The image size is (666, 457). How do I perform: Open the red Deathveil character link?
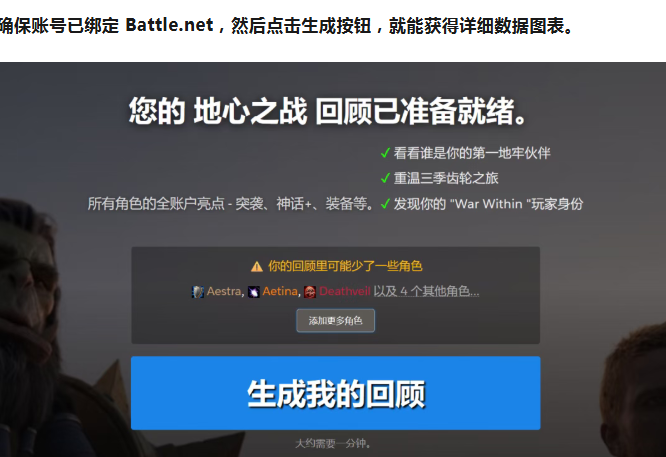[345, 291]
